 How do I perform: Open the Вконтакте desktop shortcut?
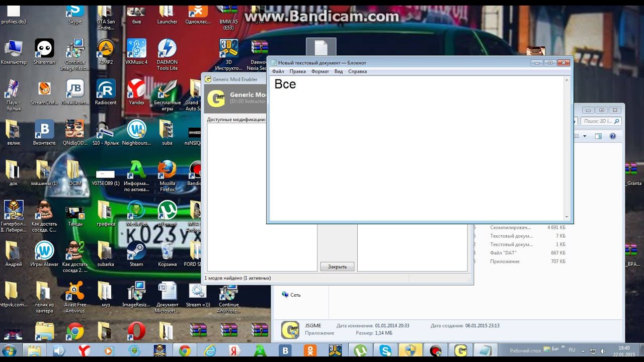point(44,133)
